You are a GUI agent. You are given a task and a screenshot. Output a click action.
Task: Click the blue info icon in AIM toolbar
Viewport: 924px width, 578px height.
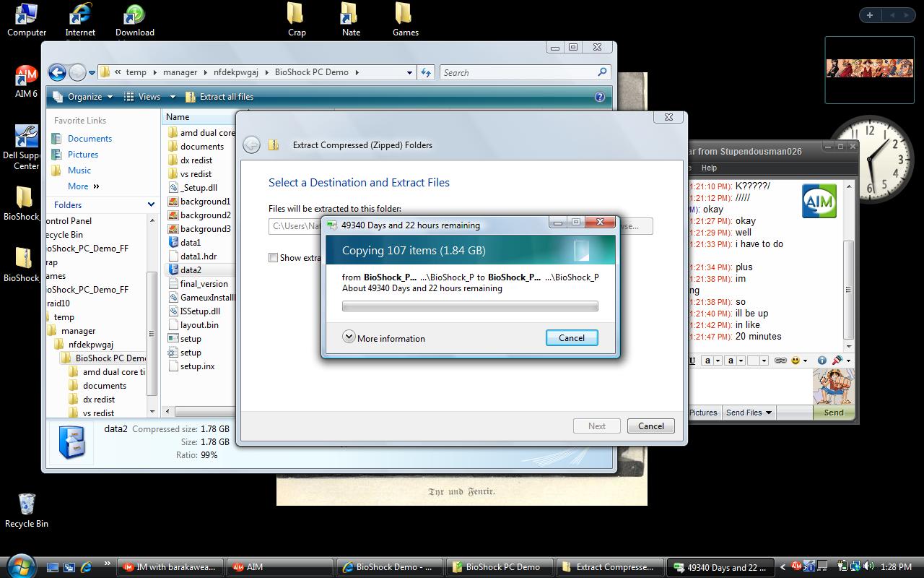pyautogui.click(x=821, y=360)
